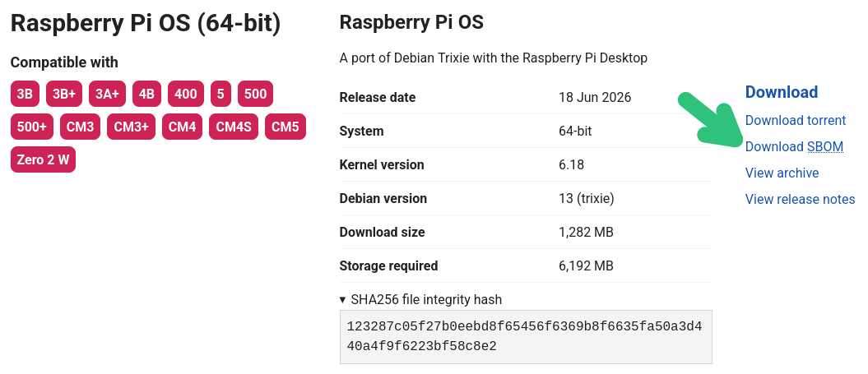Click the 500+ model badge
868x374 pixels.
[x=32, y=127]
